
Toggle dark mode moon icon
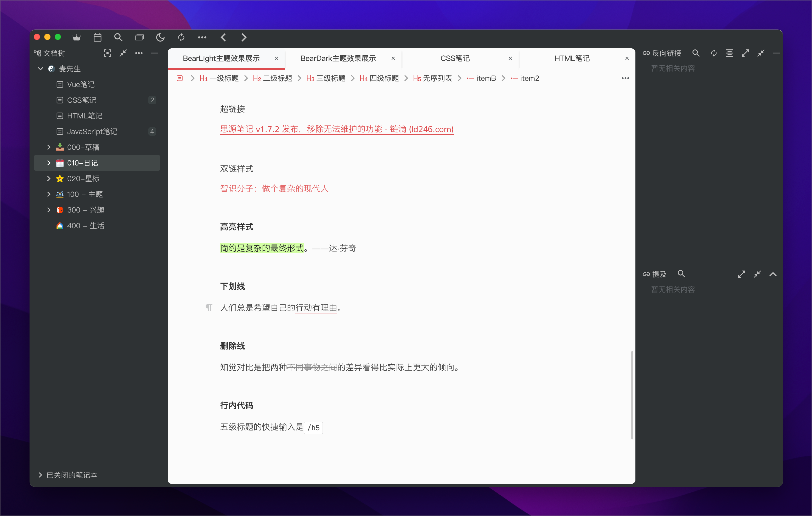tap(160, 37)
